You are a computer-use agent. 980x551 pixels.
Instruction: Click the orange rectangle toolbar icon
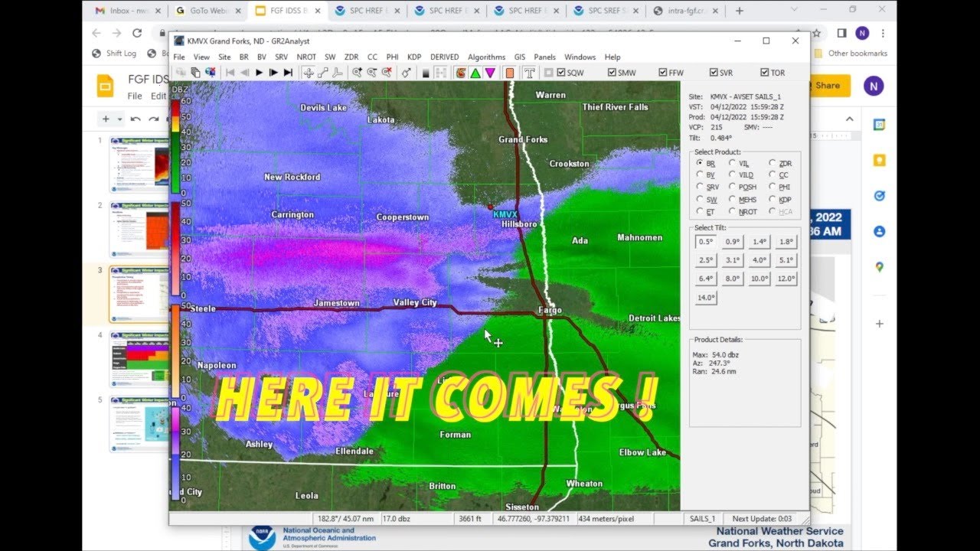510,73
